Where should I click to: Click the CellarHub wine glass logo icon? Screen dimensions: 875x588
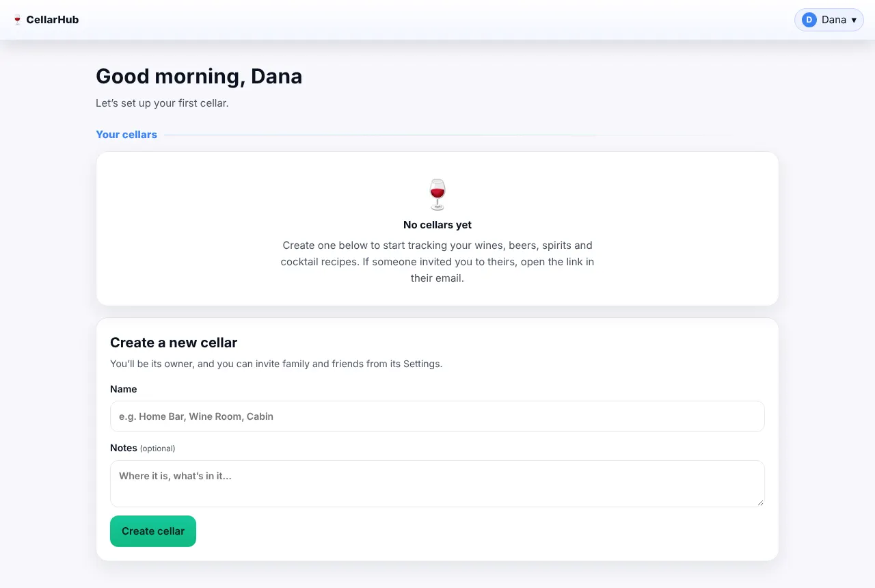click(17, 20)
